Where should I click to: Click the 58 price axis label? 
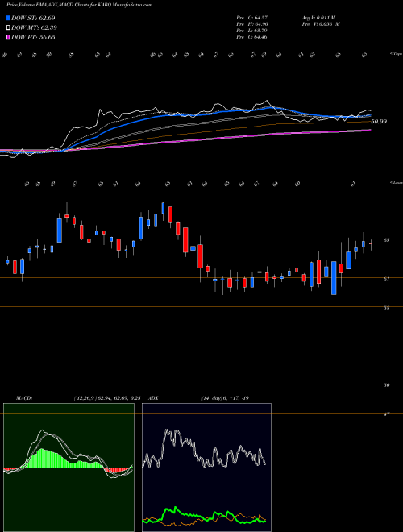386,308
